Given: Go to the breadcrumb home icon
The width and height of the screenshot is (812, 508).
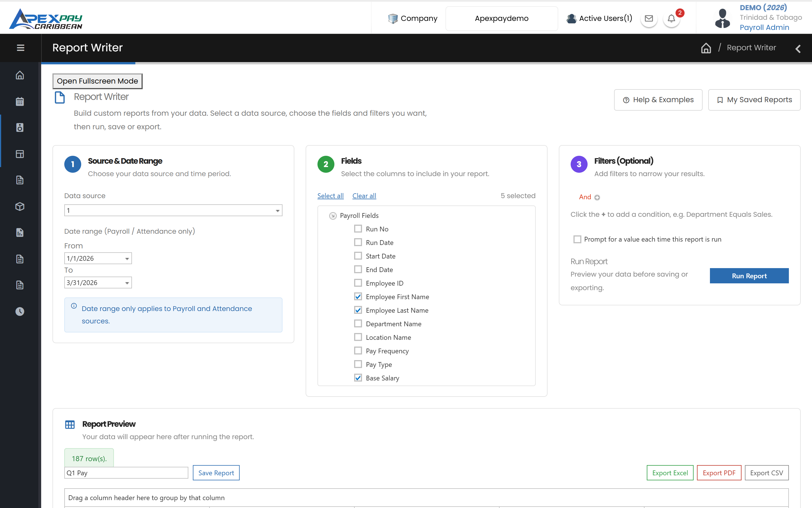Looking at the screenshot, I should 706,48.
